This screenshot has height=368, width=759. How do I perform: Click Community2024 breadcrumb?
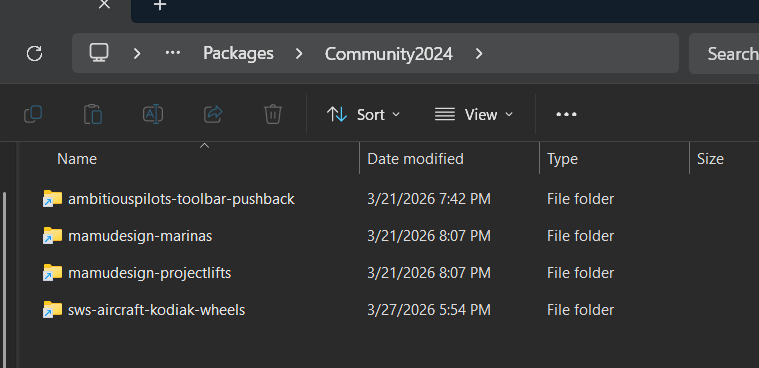pyautogui.click(x=389, y=53)
